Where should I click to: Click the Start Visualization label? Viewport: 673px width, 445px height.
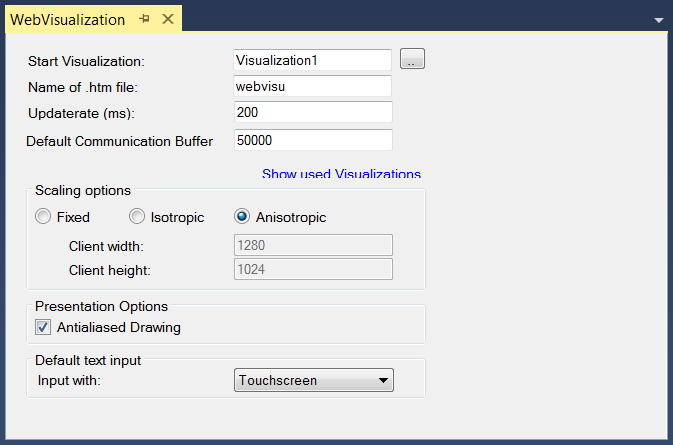coord(86,61)
